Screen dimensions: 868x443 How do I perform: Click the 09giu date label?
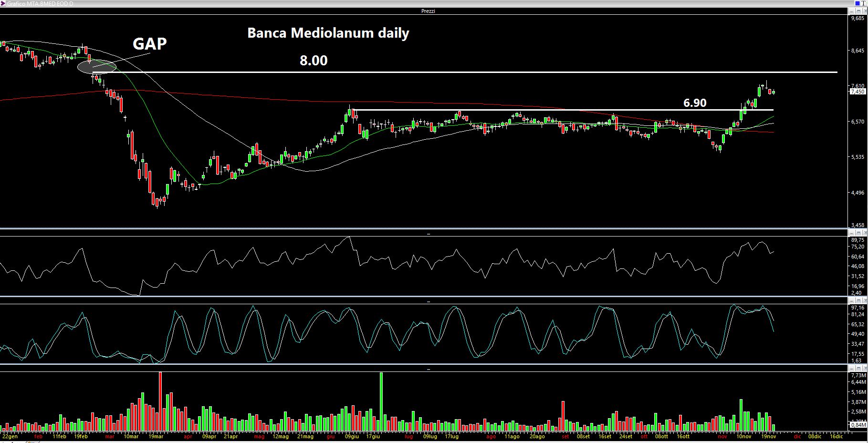pyautogui.click(x=352, y=436)
